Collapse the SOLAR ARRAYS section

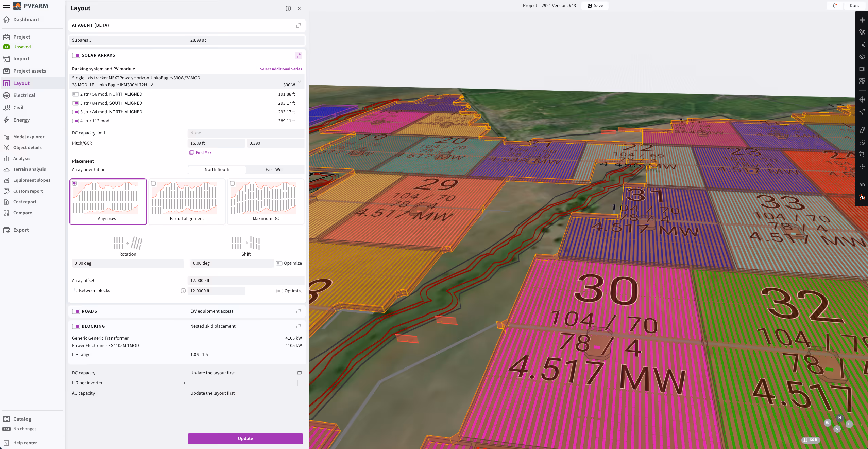299,55
